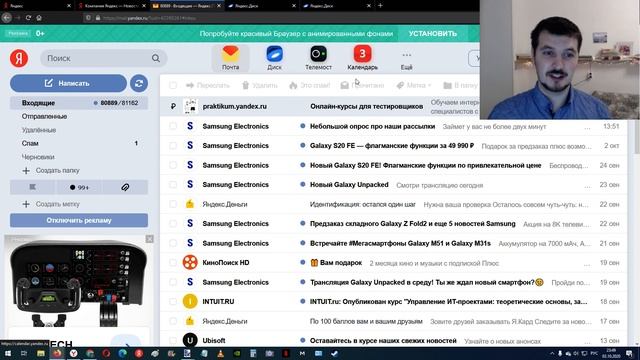Select checkbox for Предзаказ Galaxy Z Fold2 email
Viewport: 640px width, 360px height.
pyautogui.click(x=173, y=224)
